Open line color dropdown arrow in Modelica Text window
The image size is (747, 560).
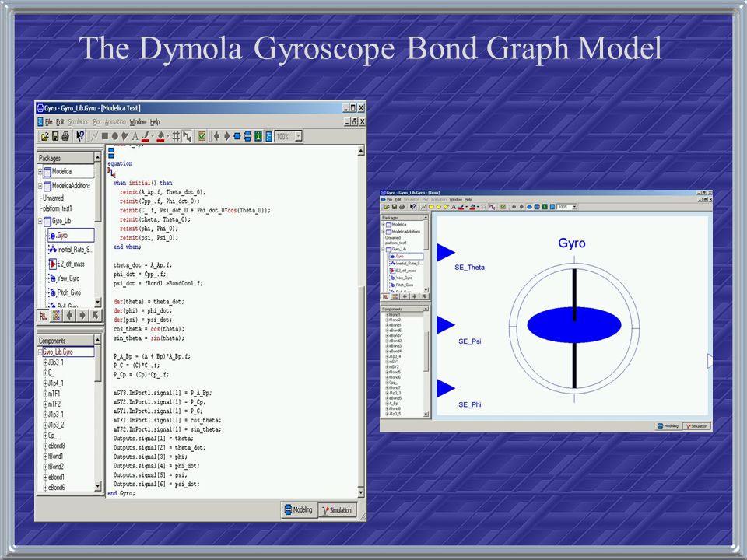[153, 136]
